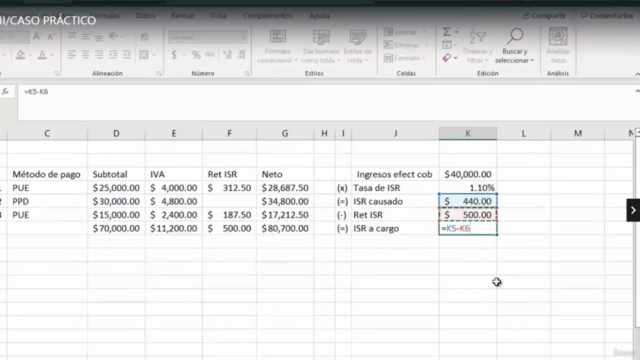640x360 pixels.
Task: Click ISR causado label cell
Action: tap(395, 201)
